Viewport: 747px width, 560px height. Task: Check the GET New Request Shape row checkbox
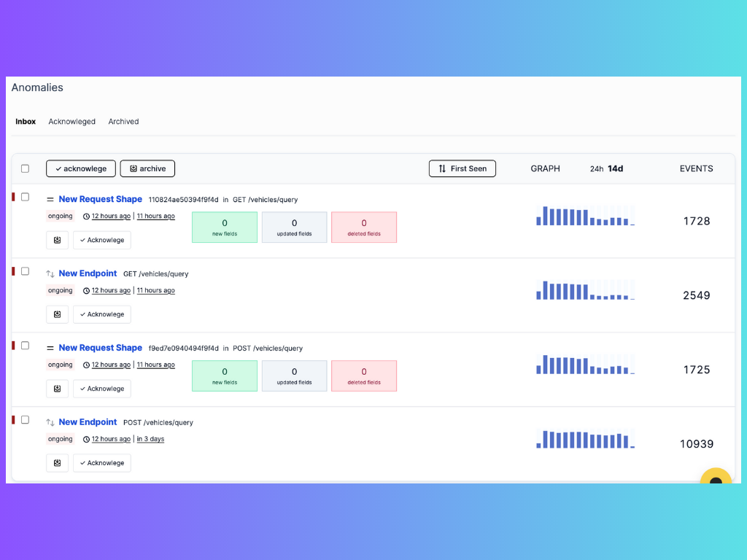coord(25,196)
